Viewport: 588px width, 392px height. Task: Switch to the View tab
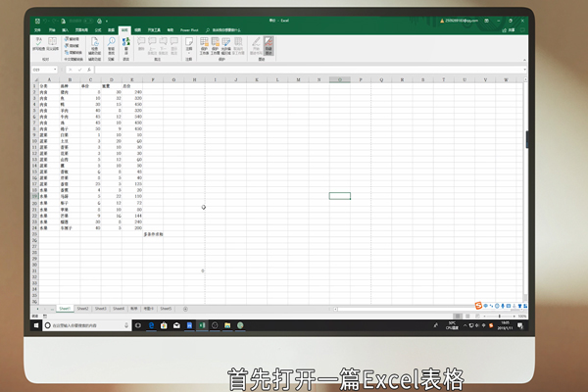[137, 30]
